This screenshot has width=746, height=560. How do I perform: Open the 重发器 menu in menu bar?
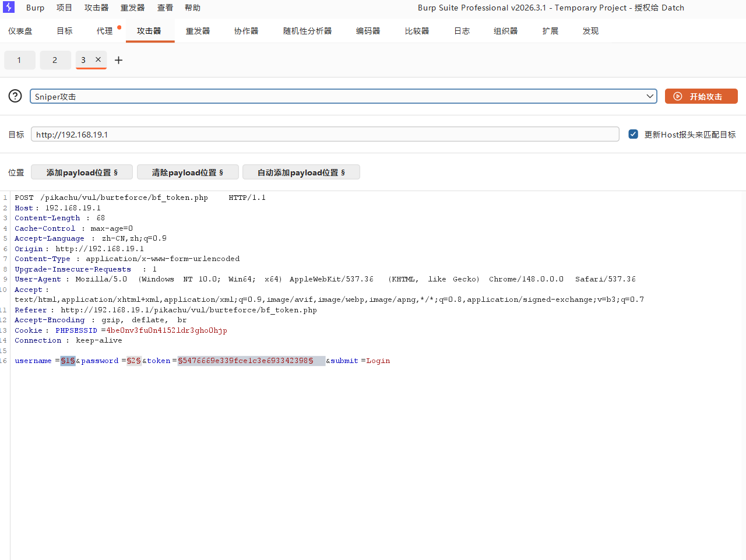coord(132,8)
